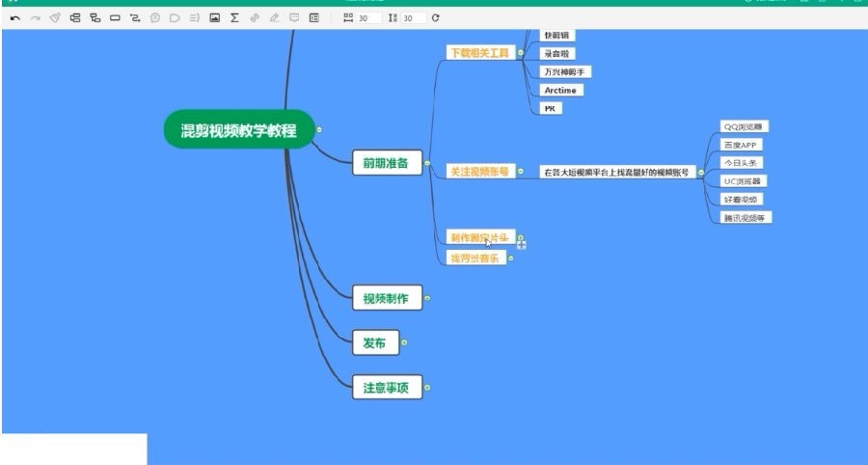Collapse the 关注视频账号 subtopic
868x465 pixels.
[521, 172]
